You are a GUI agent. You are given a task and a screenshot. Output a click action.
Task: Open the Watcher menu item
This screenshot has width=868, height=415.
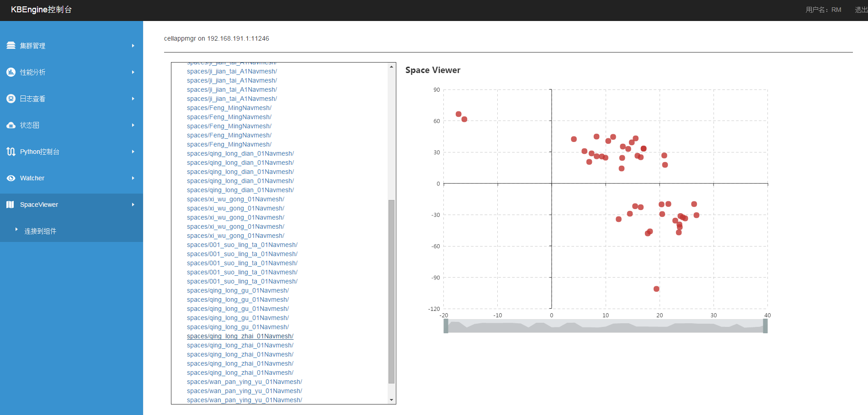pos(71,178)
